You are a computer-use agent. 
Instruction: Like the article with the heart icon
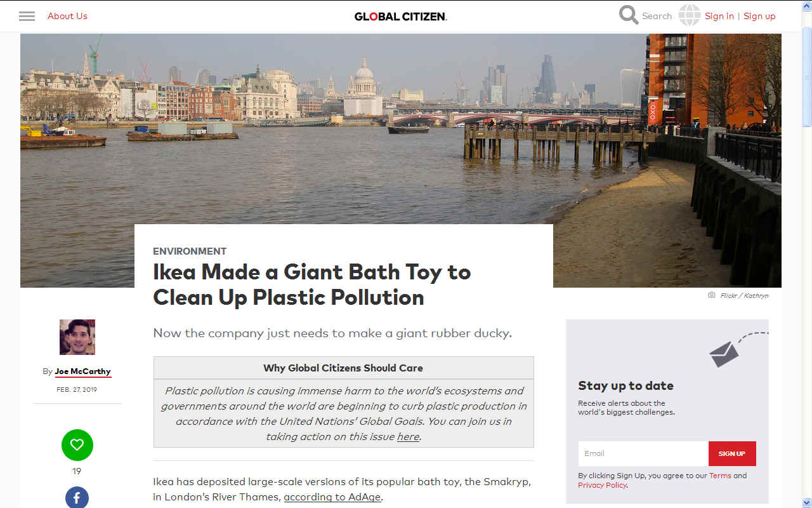pos(77,445)
